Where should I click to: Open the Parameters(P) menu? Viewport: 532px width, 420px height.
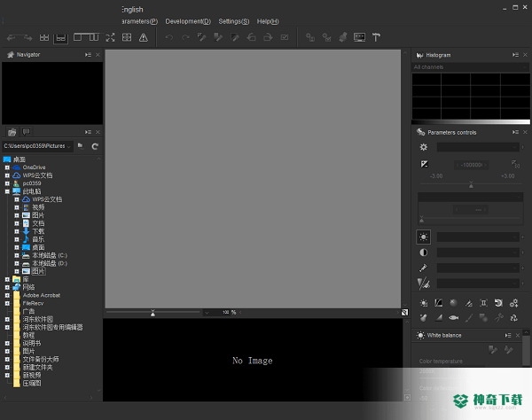coord(139,21)
